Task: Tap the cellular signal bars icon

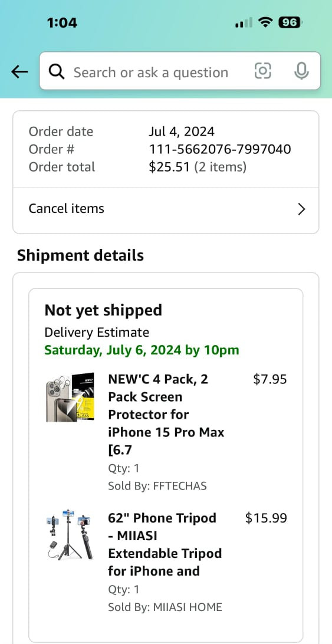Action: click(x=244, y=22)
